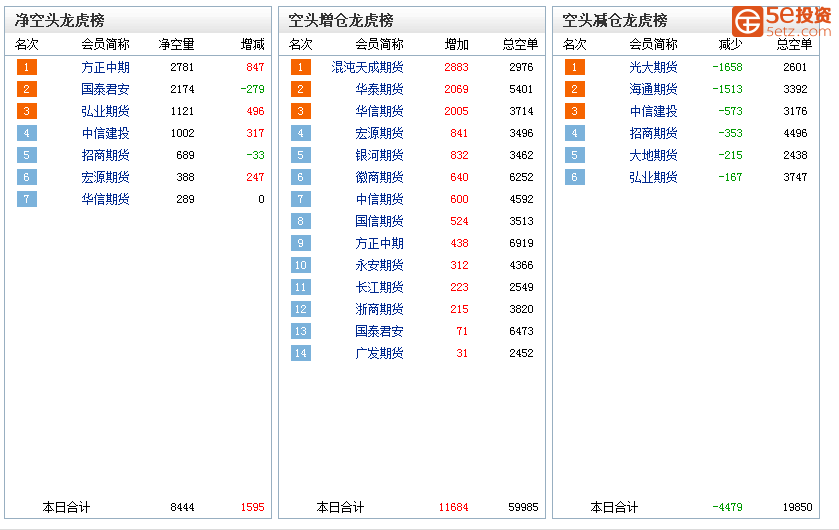Click 永安期货 link

click(379, 265)
